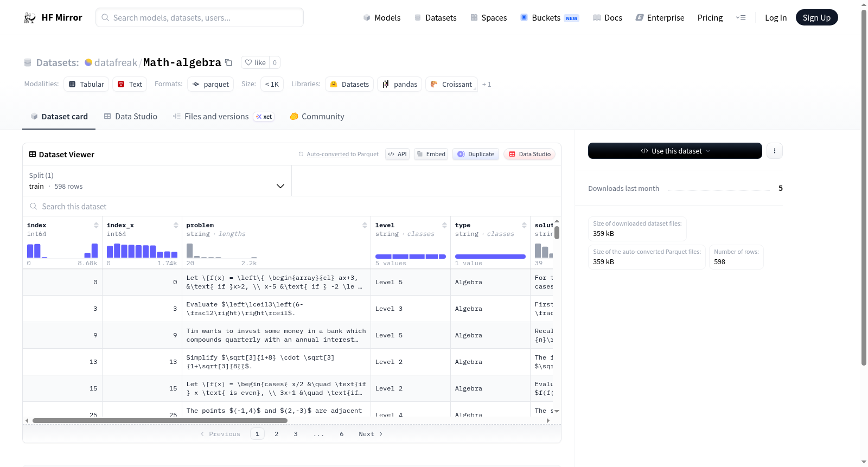Select the Datasets library tag
Screen dimensions: 868x467
point(349,84)
